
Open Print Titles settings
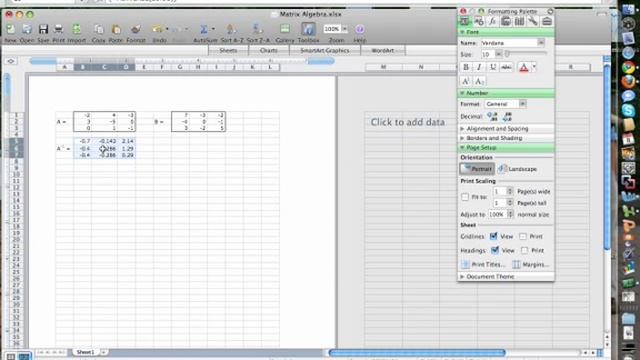point(484,264)
